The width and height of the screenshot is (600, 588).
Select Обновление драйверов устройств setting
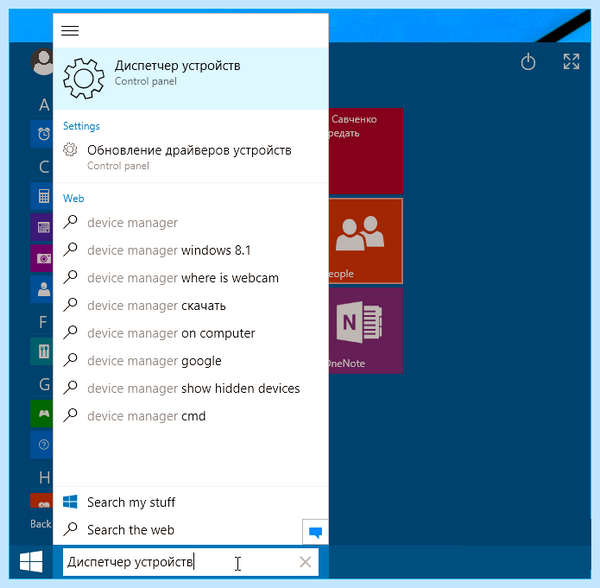(191, 157)
